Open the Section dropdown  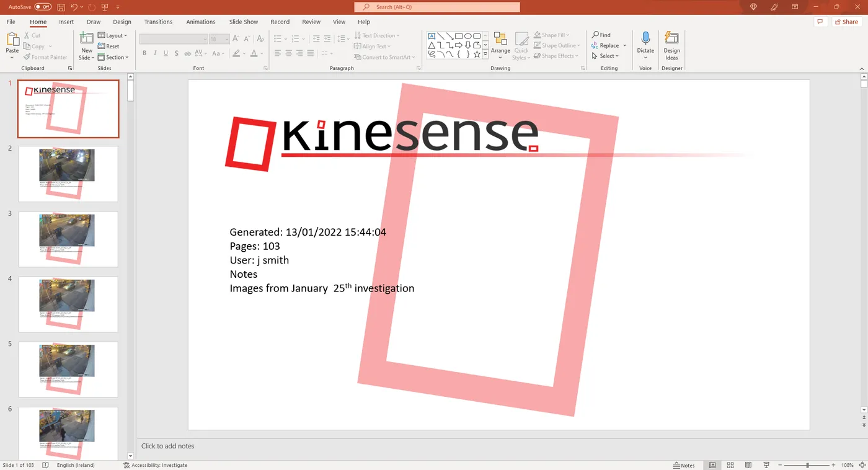point(113,57)
